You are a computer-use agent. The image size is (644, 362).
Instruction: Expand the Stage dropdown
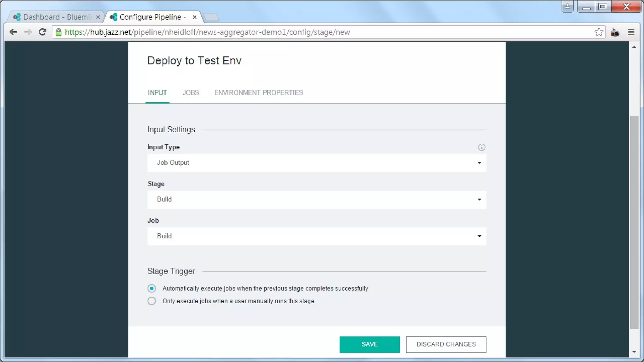[x=317, y=200]
